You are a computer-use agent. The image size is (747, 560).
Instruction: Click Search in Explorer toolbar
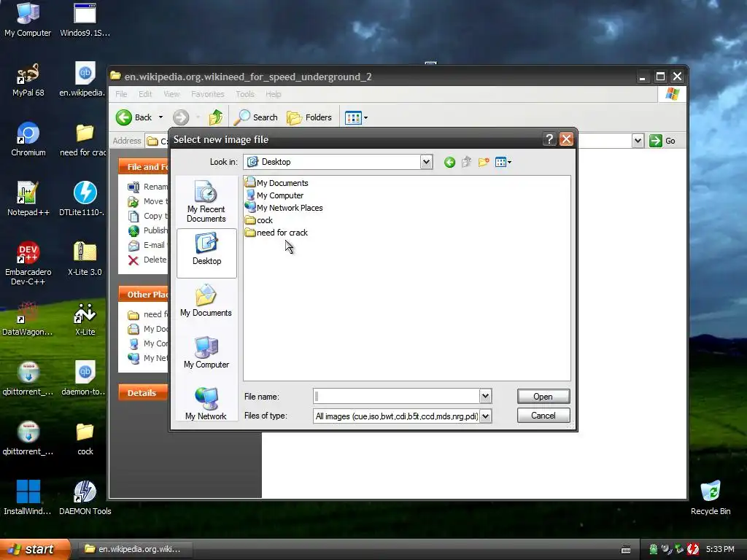click(256, 117)
